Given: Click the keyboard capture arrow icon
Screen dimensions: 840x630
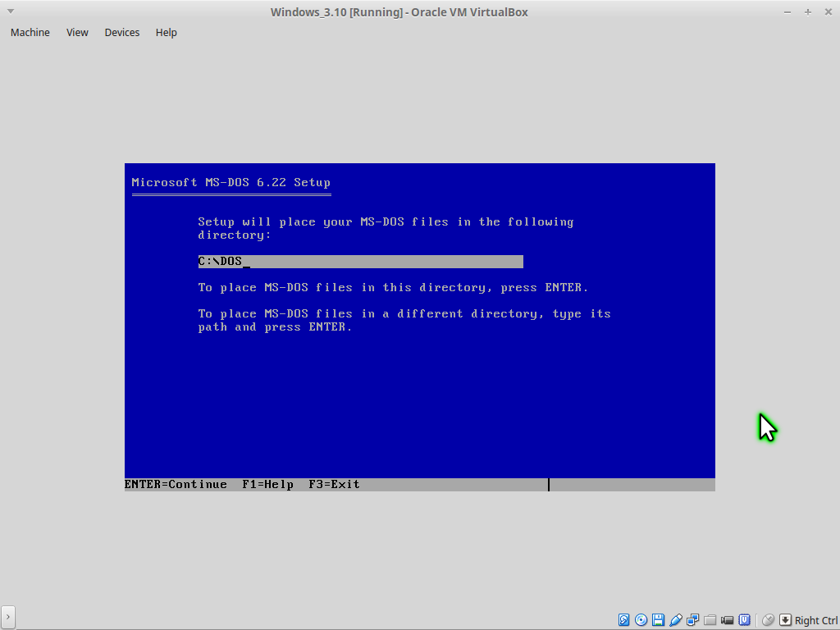Looking at the screenshot, I should pos(785,620).
